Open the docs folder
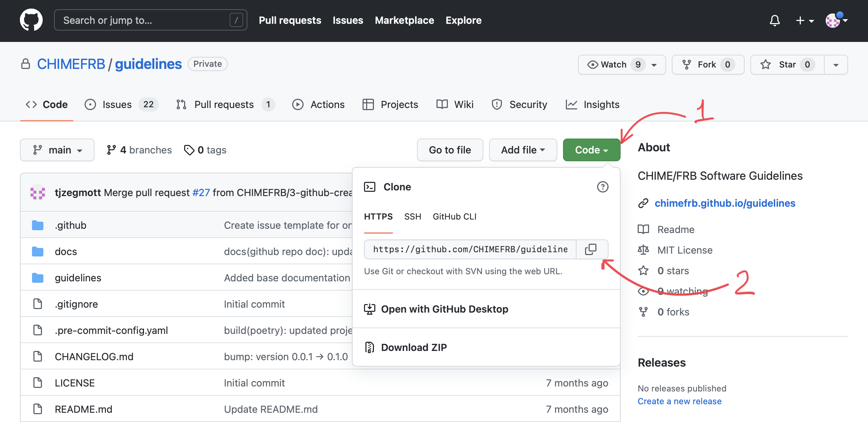The image size is (868, 422). (x=66, y=251)
